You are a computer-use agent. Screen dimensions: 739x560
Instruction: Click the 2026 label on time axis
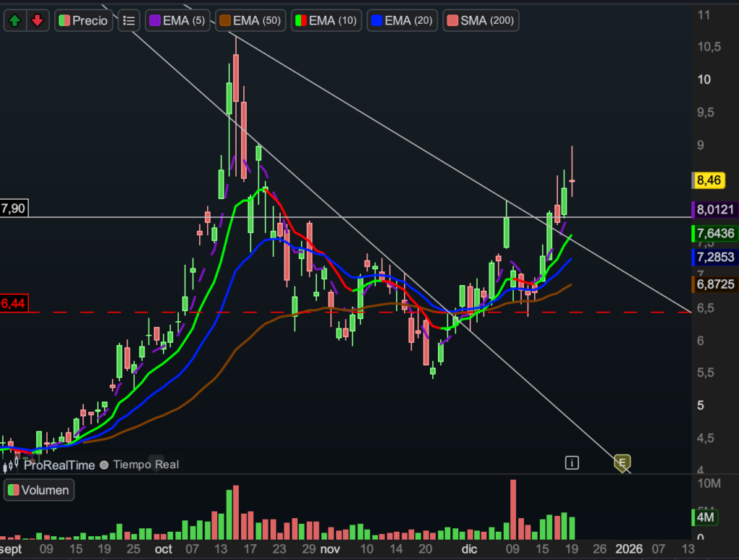click(x=626, y=548)
